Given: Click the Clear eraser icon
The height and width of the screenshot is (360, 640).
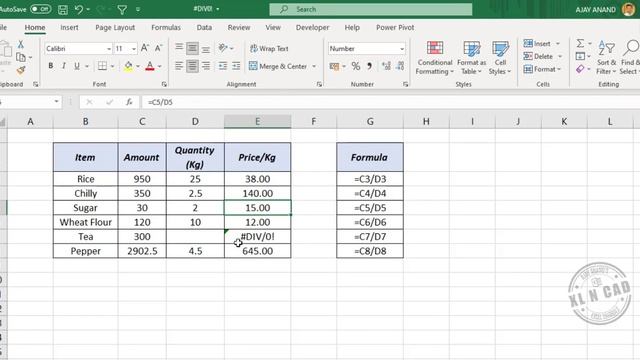Looking at the screenshot, I should pos(580,69).
